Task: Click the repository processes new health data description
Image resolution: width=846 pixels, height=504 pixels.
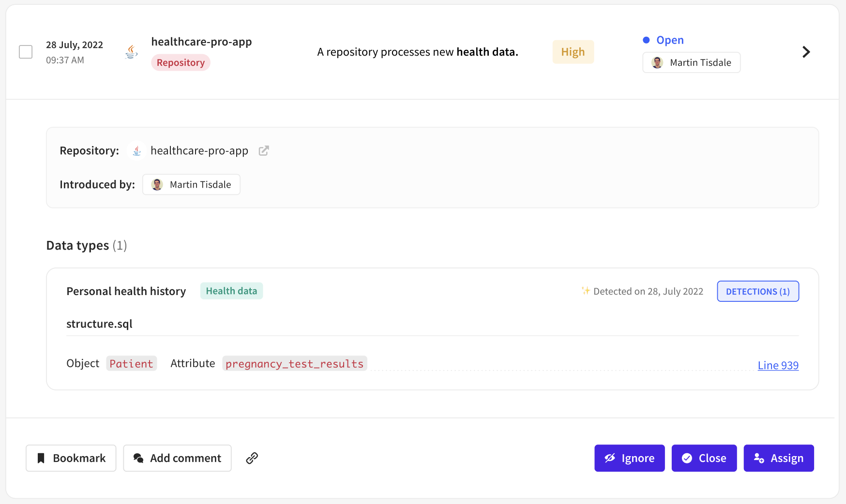Action: [418, 52]
